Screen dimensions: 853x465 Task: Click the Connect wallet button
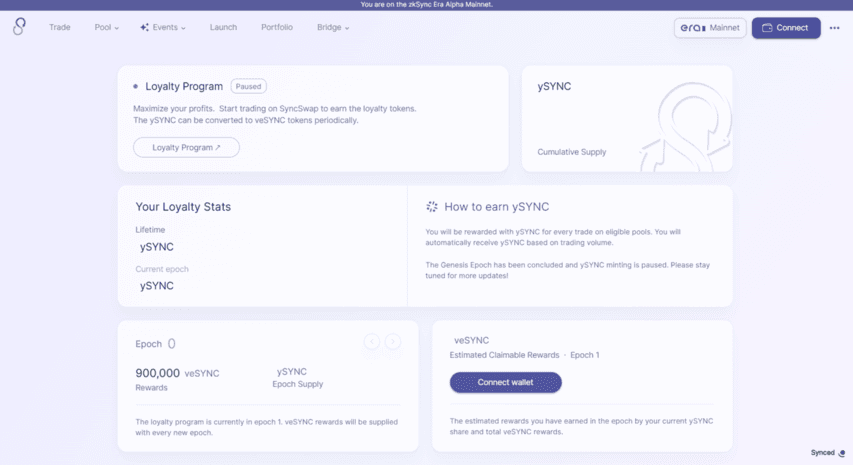coord(505,382)
